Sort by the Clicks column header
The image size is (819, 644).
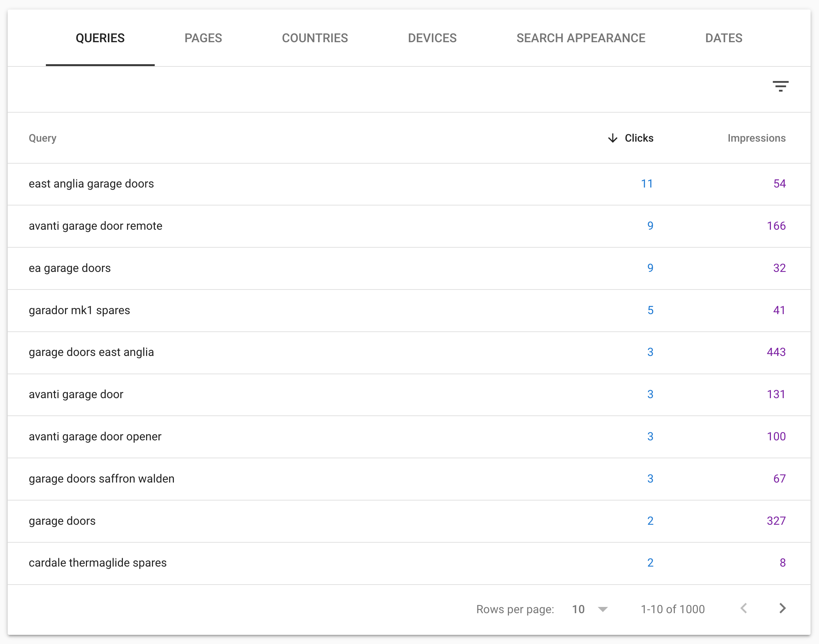[x=639, y=138]
